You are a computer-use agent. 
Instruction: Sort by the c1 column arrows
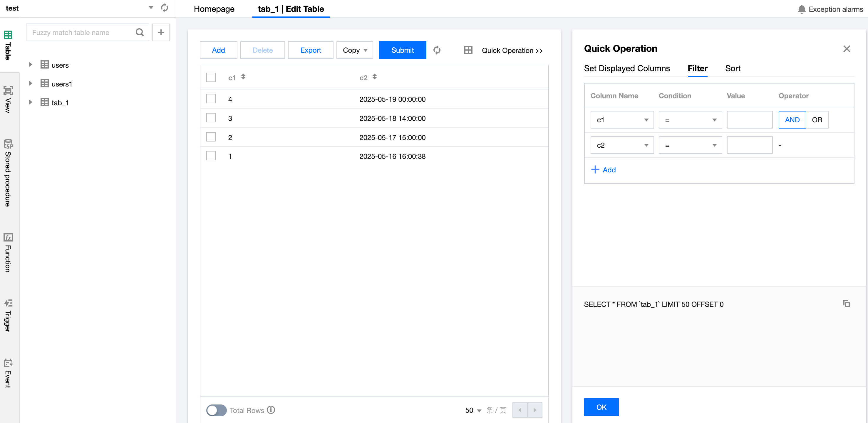[x=243, y=77]
